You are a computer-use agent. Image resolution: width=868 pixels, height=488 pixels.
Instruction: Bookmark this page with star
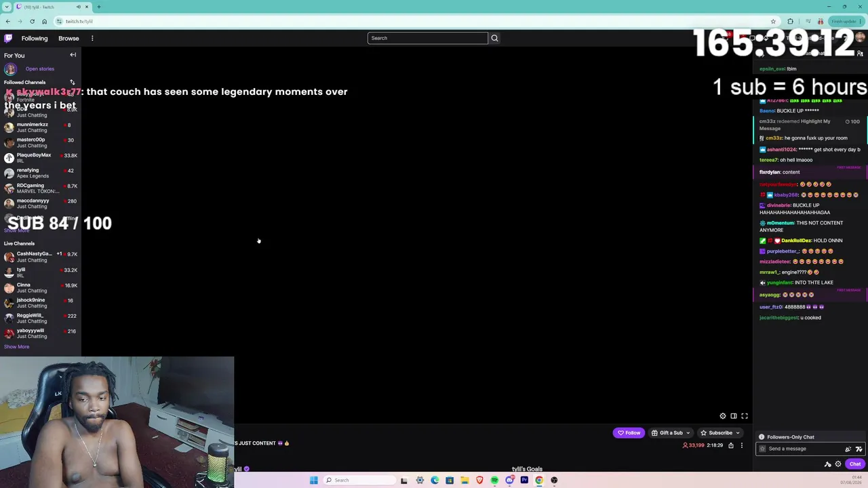coord(773,21)
